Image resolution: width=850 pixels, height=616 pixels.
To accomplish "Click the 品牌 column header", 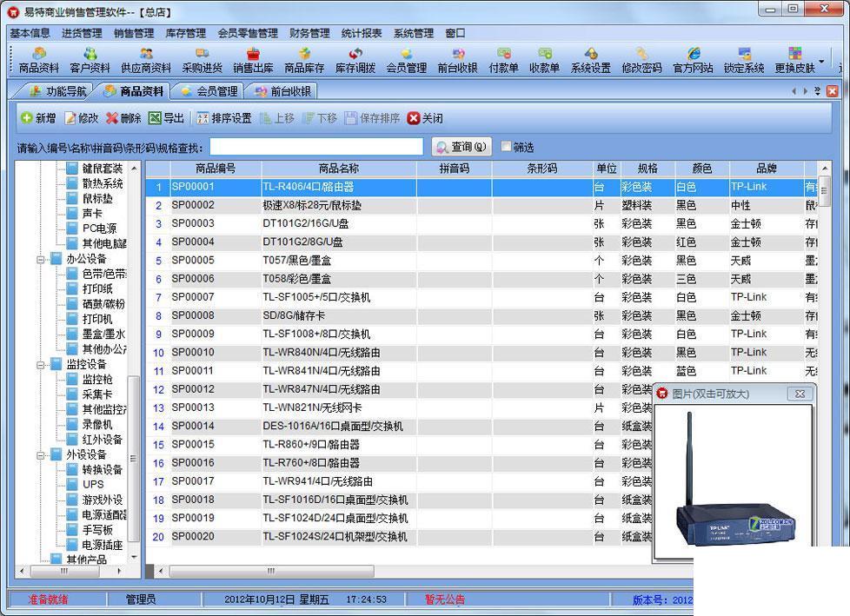I will pos(766,169).
